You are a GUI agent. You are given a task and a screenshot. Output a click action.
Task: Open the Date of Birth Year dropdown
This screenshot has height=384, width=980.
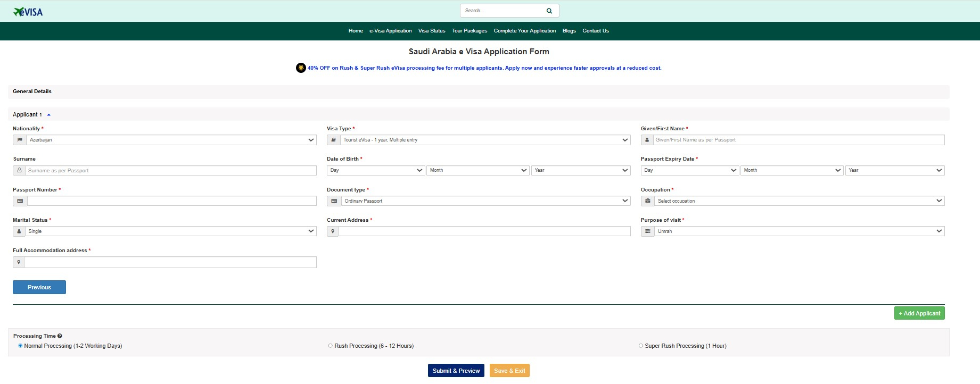(x=581, y=170)
